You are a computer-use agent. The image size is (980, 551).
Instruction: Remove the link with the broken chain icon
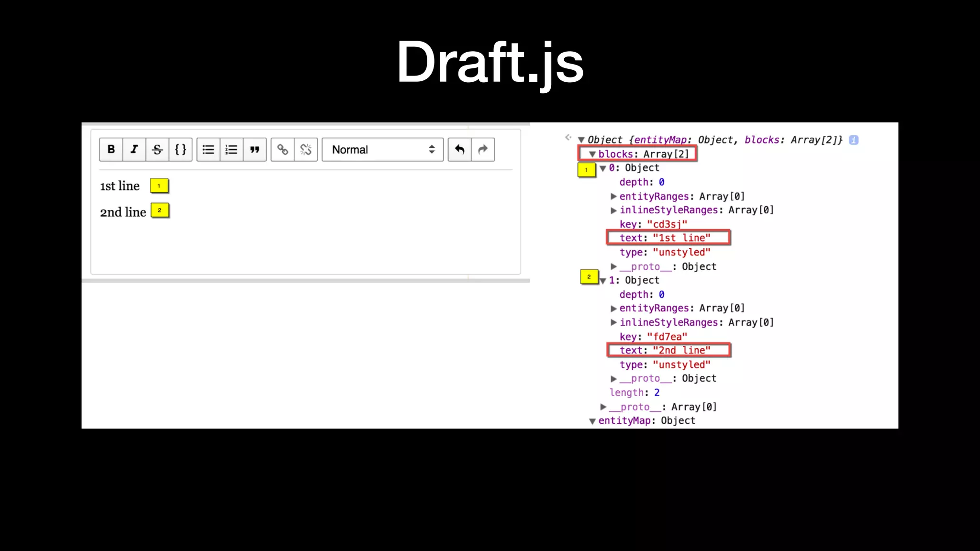tap(306, 150)
